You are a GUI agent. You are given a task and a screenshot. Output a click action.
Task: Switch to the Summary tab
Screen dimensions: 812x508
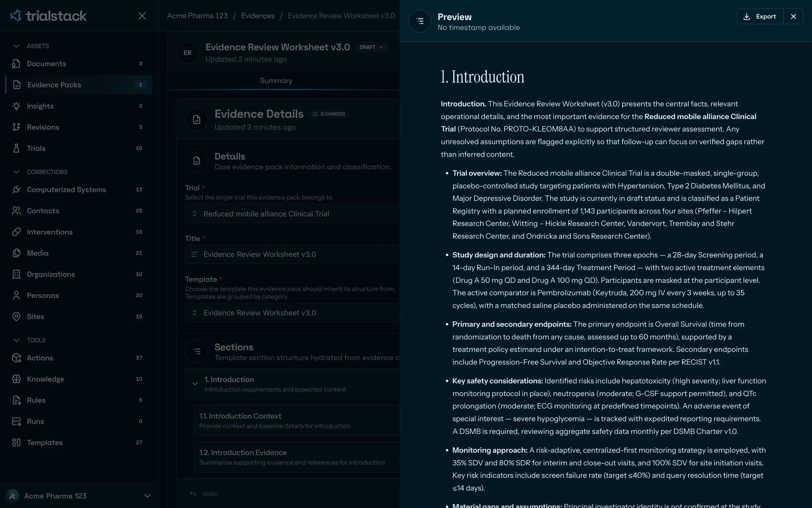[x=276, y=81]
